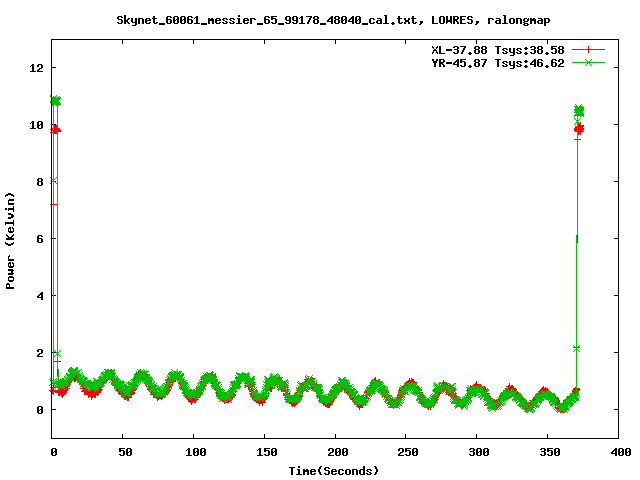
Task: Click the plot title Skynet_60061_messier_65 text
Action: point(333,20)
